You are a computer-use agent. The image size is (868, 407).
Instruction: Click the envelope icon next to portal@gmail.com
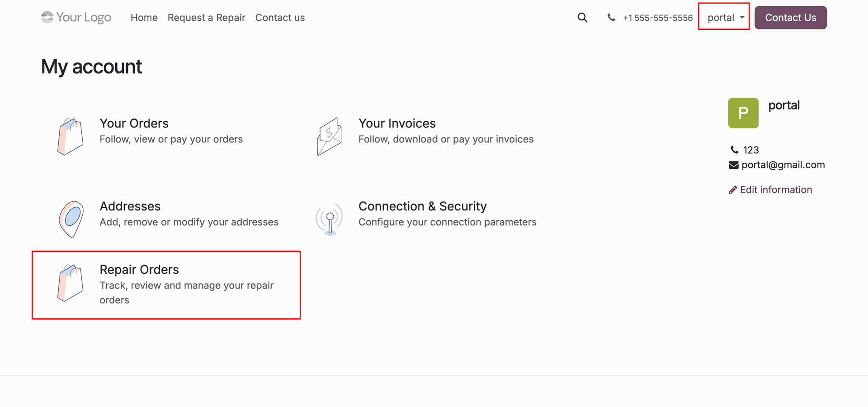[x=734, y=165]
